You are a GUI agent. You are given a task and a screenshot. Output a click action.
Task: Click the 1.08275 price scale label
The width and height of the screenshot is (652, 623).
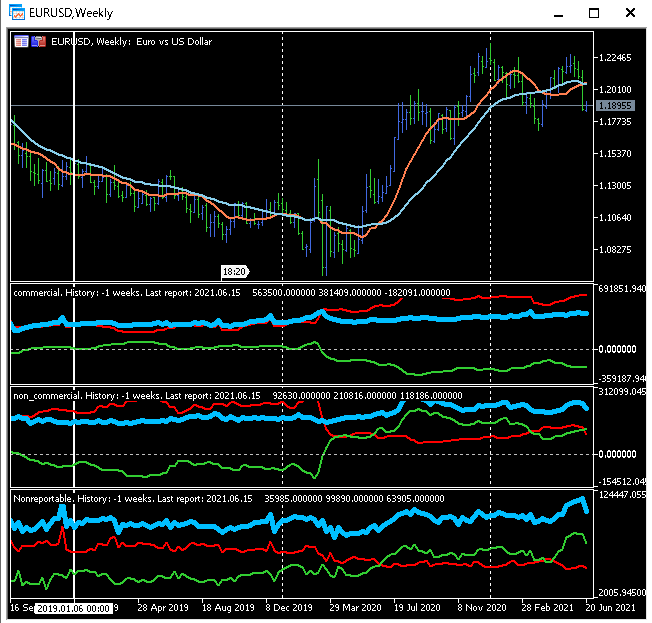[x=615, y=250]
